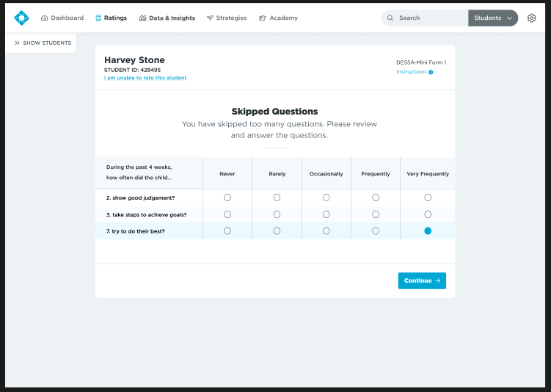Click the Dashboard gauge icon
This screenshot has width=551, height=392.
pos(45,18)
